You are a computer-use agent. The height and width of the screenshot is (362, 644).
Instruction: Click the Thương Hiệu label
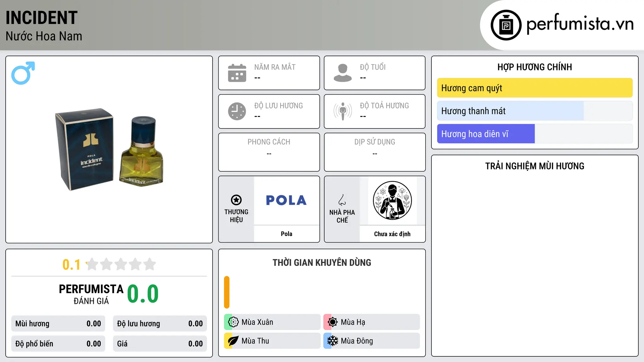(x=236, y=216)
